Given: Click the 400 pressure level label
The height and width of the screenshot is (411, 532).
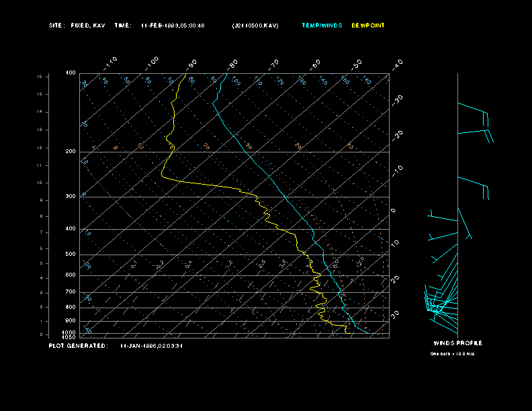Looking at the screenshot, I should click(x=71, y=228).
